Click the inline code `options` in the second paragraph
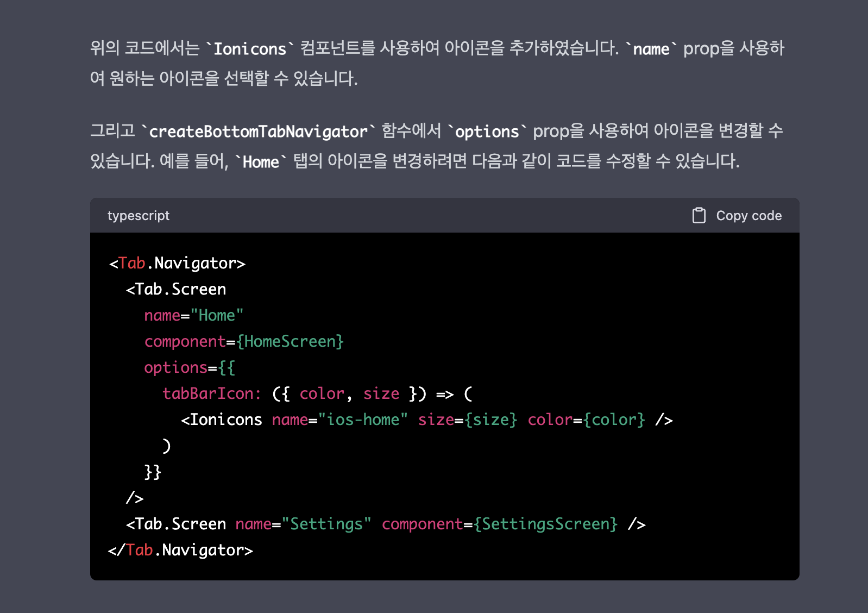This screenshot has width=868, height=613. click(x=487, y=132)
